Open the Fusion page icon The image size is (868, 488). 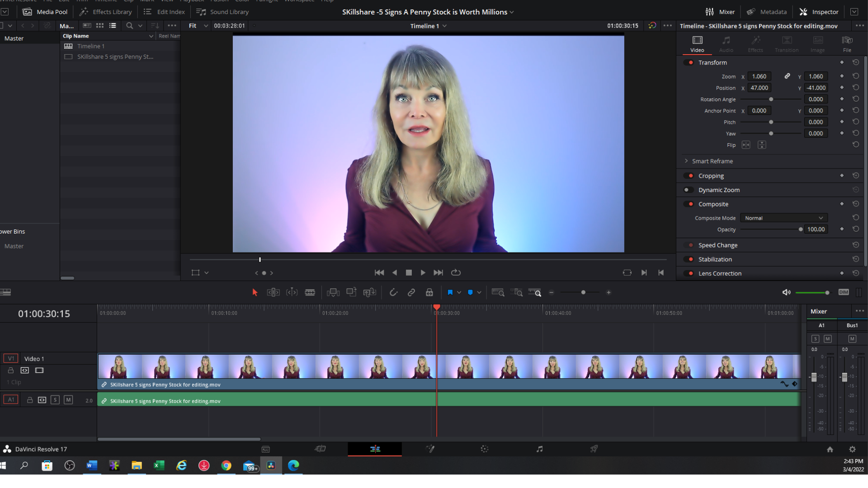click(x=430, y=449)
